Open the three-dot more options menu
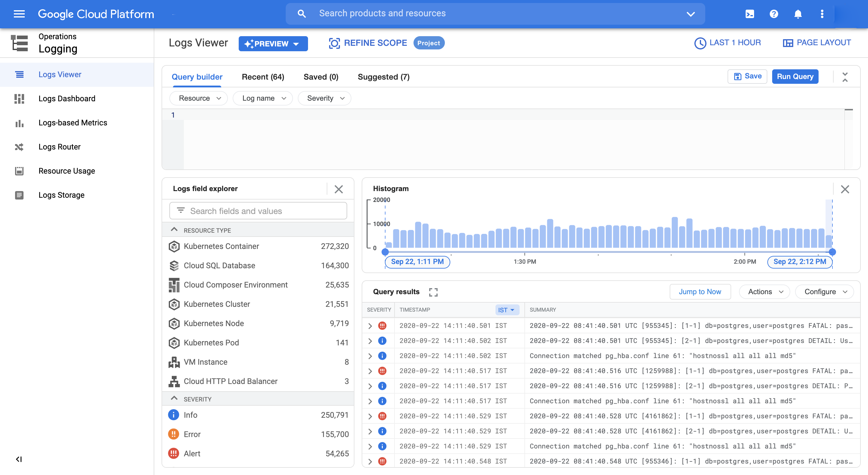 (822, 14)
